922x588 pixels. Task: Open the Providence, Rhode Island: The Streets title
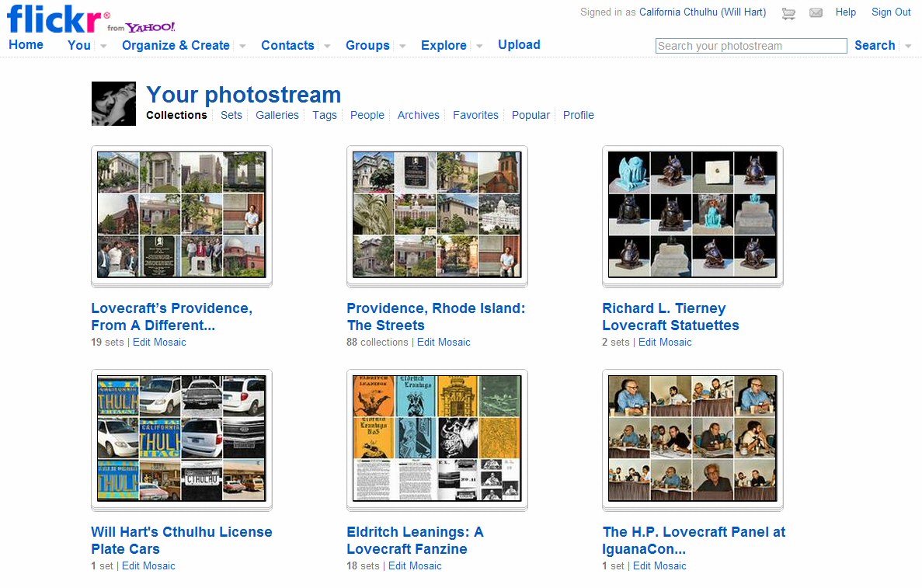tap(436, 317)
